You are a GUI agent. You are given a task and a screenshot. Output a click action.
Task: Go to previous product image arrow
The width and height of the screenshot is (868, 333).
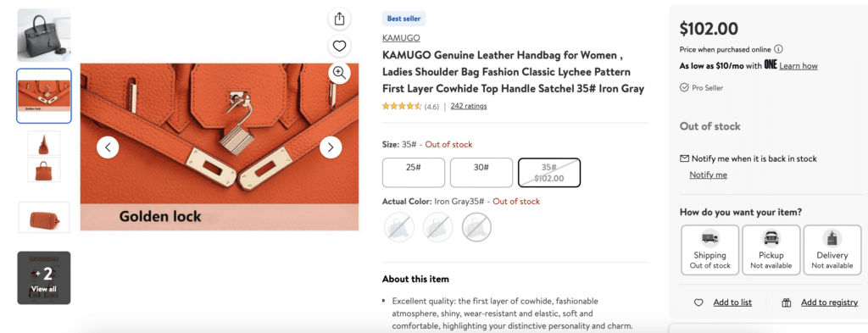tap(108, 147)
